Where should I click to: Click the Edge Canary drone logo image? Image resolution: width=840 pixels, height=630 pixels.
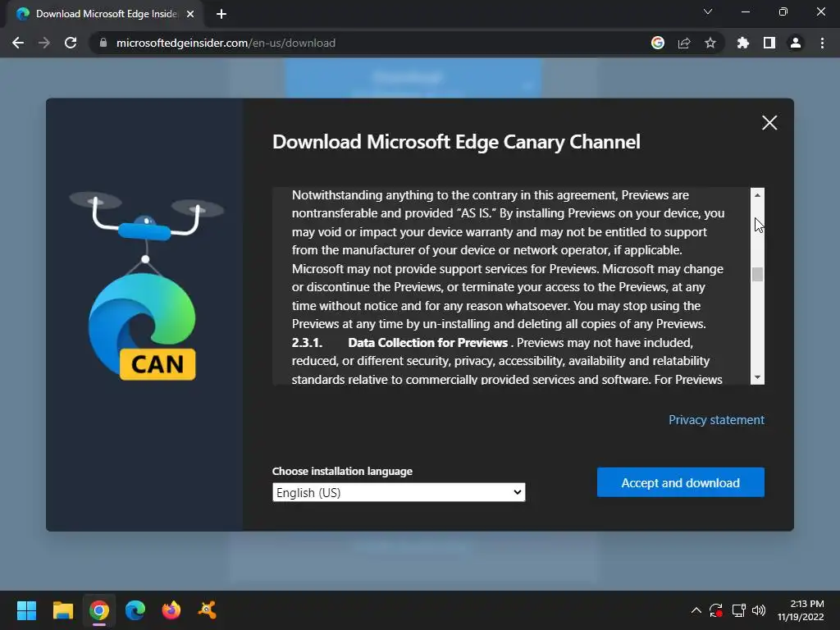144,285
